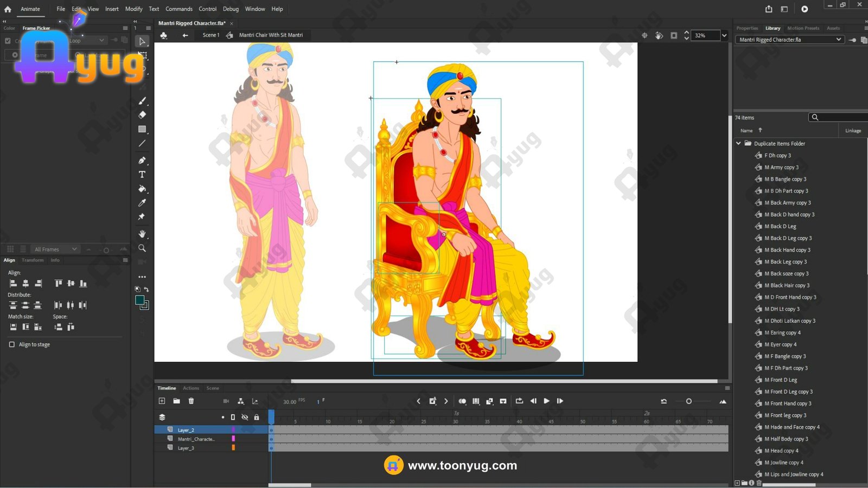Open the Window menu
Image resolution: width=868 pixels, height=488 pixels.
[x=255, y=9]
